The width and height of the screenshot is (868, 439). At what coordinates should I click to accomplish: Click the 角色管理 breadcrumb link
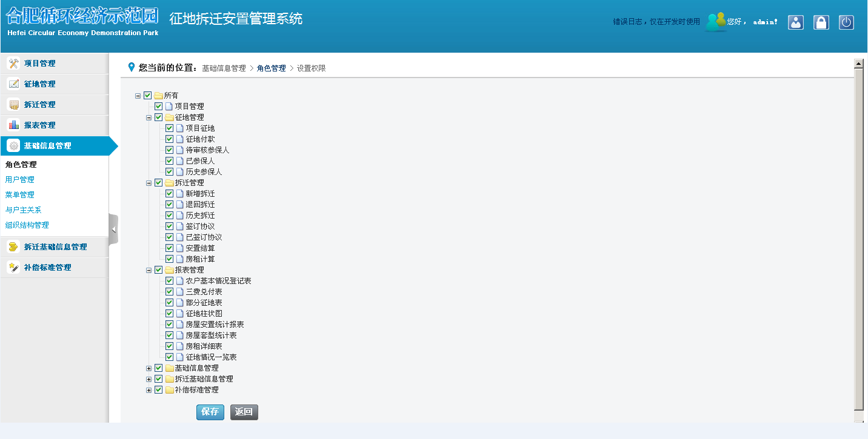[x=271, y=68]
